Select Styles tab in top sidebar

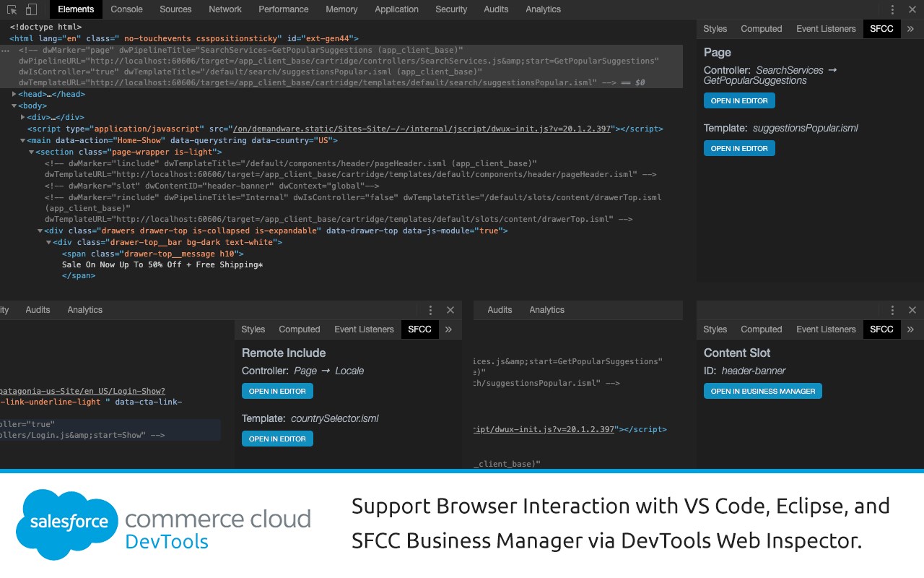pyautogui.click(x=715, y=29)
